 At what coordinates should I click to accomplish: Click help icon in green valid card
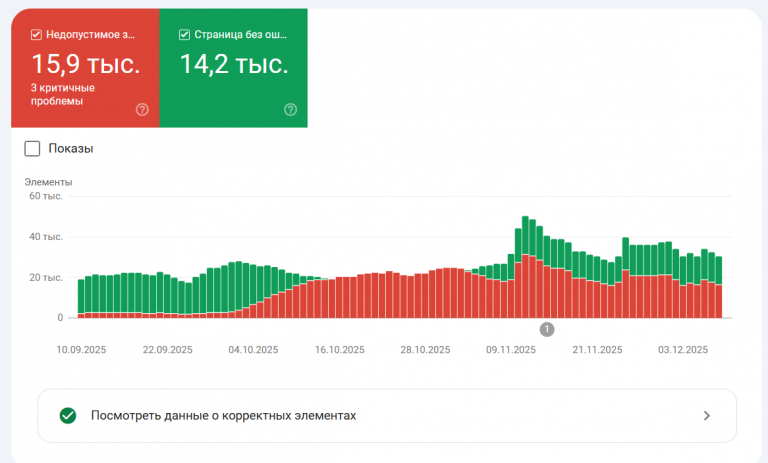[x=290, y=109]
